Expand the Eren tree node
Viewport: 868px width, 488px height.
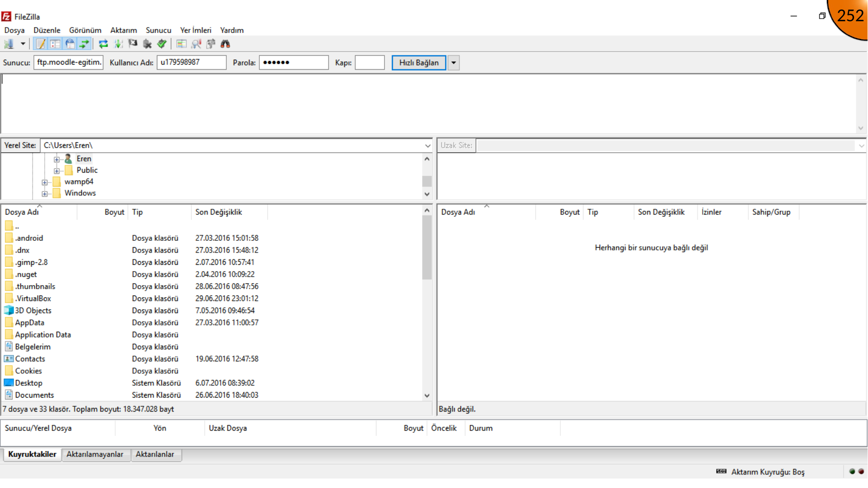coord(56,159)
